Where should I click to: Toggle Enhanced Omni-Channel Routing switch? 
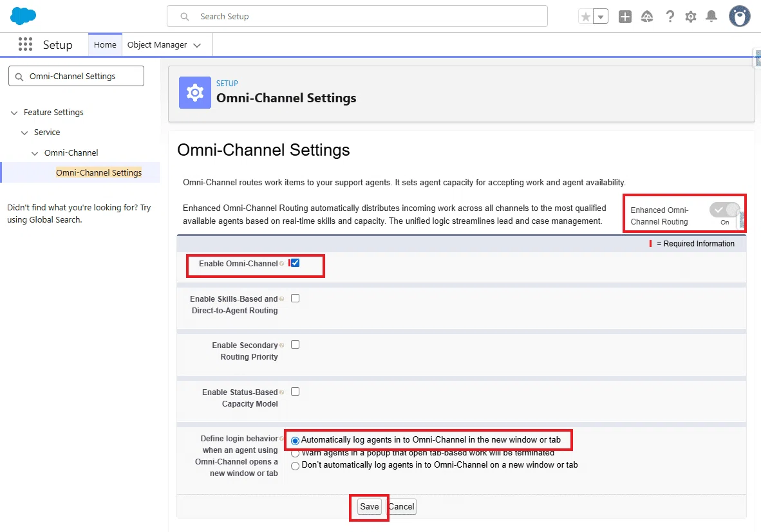[x=724, y=210]
